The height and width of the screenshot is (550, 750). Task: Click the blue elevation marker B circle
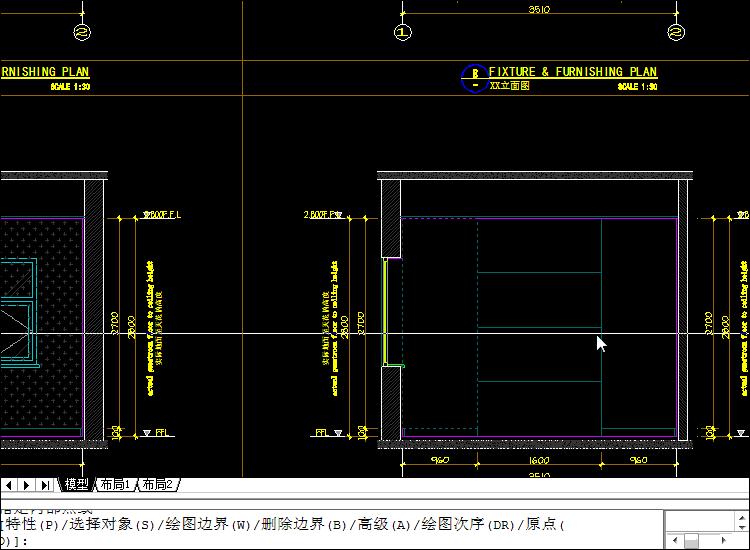474,78
